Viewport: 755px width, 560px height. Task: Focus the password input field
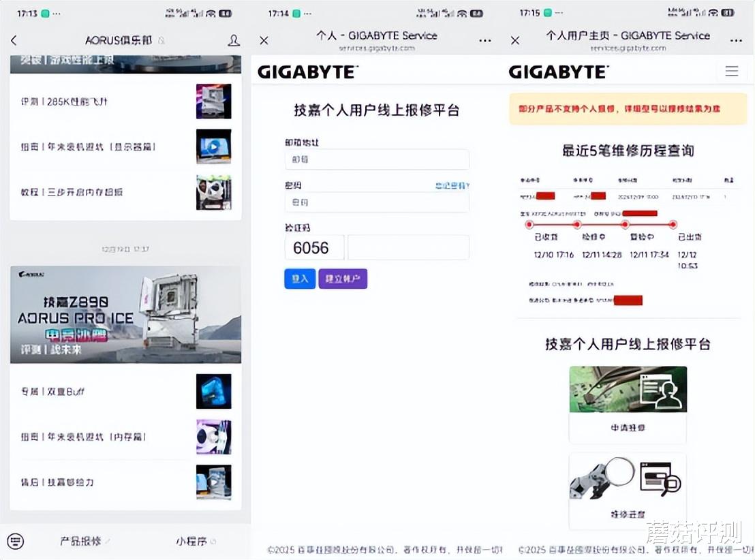(377, 202)
